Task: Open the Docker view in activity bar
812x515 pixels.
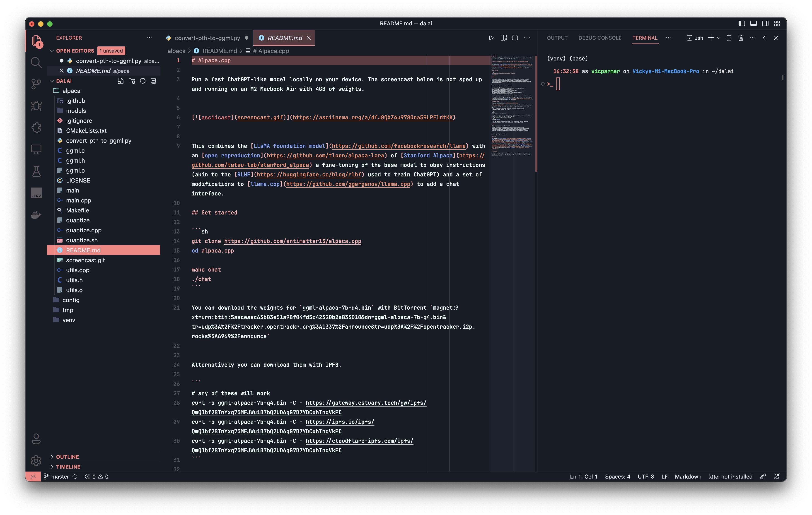Action: tap(36, 215)
